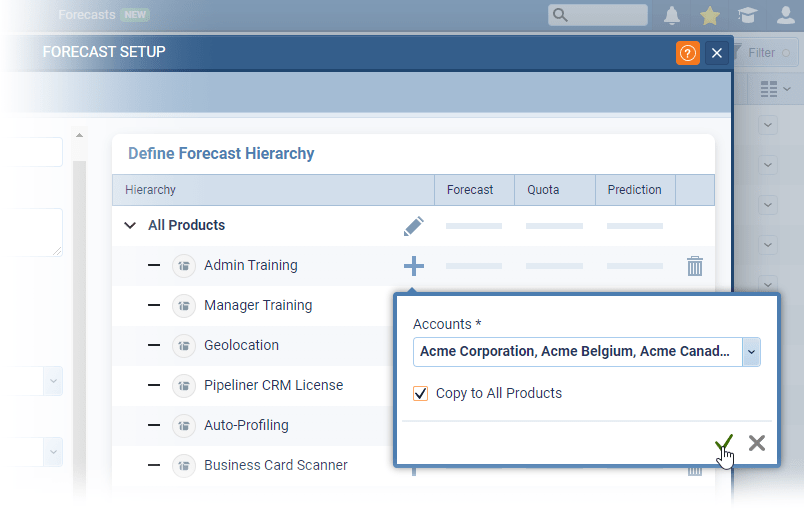Open the Accounts dropdown arrow
This screenshot has width=804, height=514.
coord(751,352)
